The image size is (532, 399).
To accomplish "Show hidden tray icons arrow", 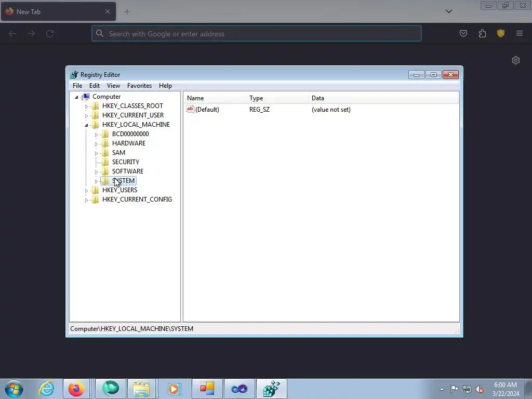I will [x=442, y=389].
